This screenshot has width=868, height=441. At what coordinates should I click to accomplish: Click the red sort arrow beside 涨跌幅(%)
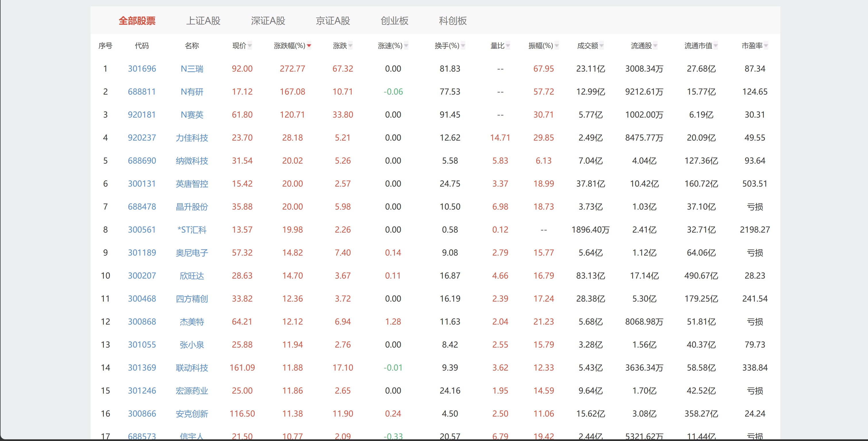[x=309, y=45]
